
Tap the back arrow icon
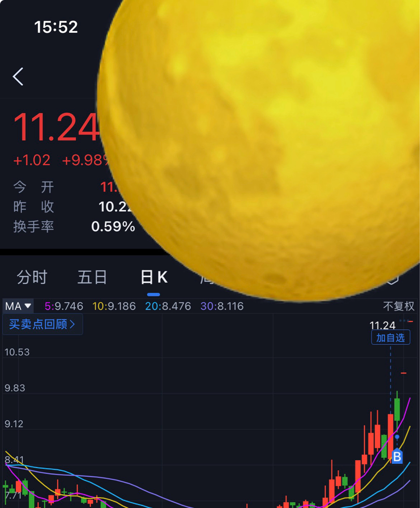pos(18,77)
